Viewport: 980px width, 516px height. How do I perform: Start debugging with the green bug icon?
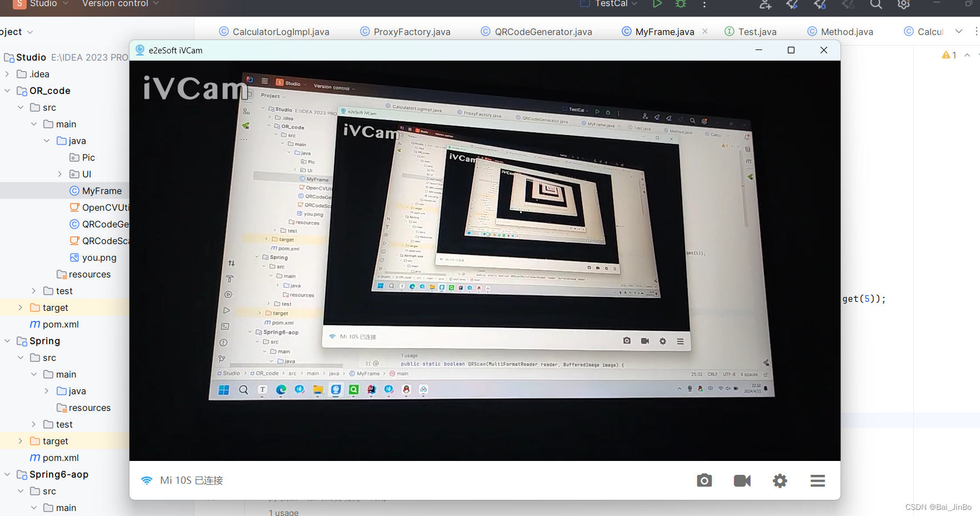point(681,3)
